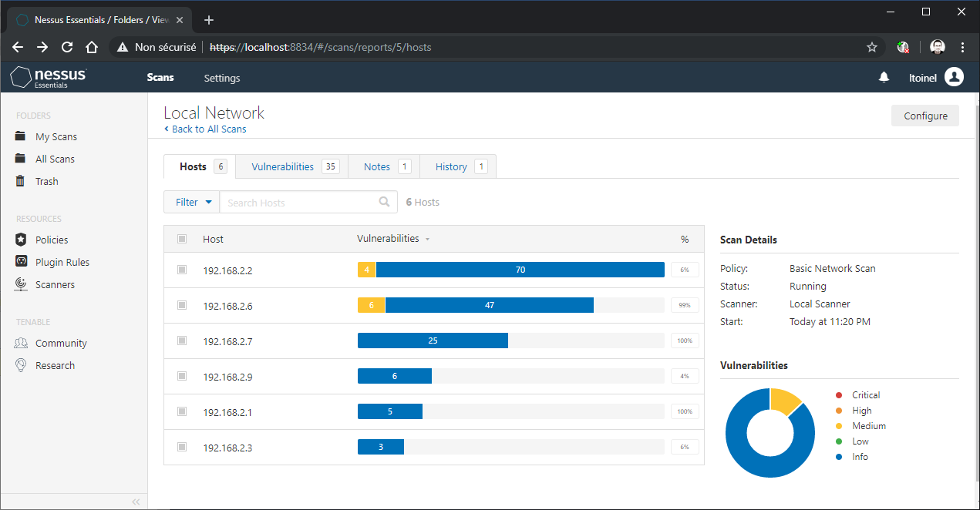Open the Research link
This screenshot has width=980, height=510.
[55, 365]
